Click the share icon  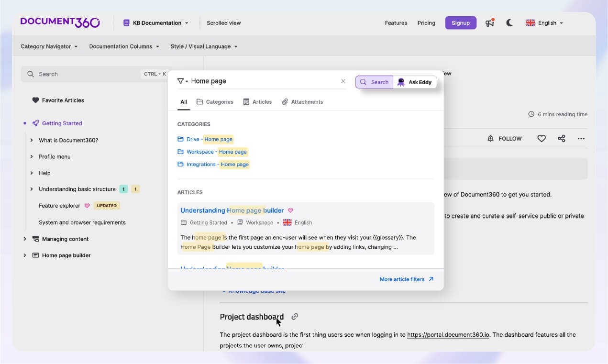coord(562,139)
